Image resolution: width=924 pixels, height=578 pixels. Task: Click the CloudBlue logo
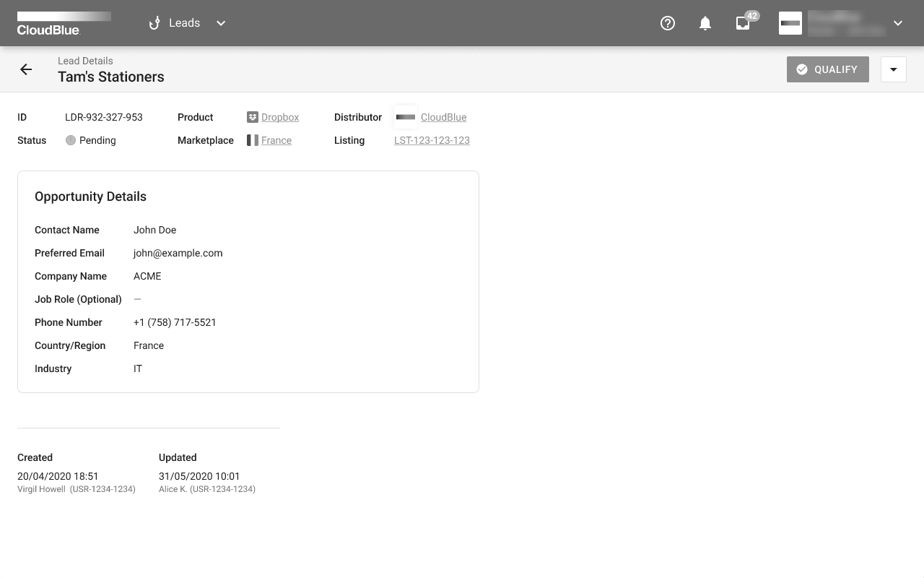64,23
